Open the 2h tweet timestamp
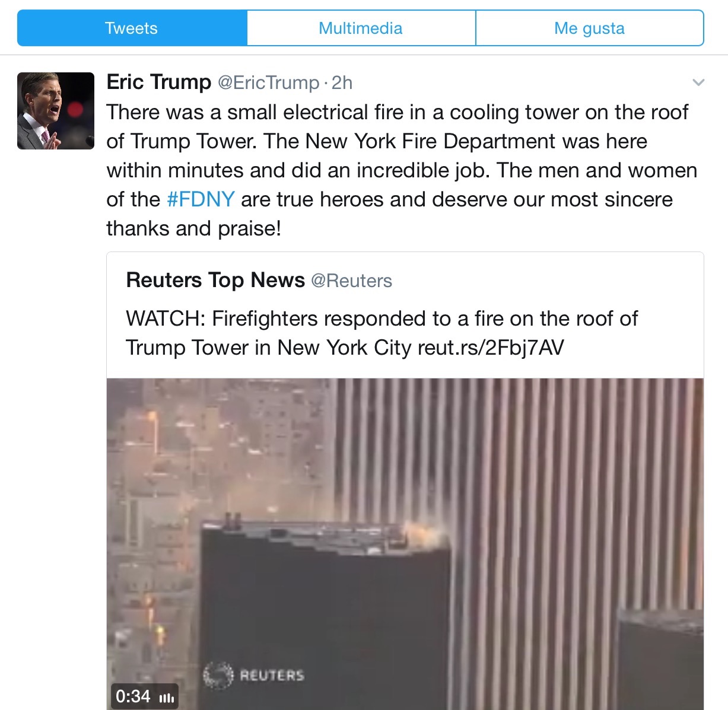 tap(342, 82)
